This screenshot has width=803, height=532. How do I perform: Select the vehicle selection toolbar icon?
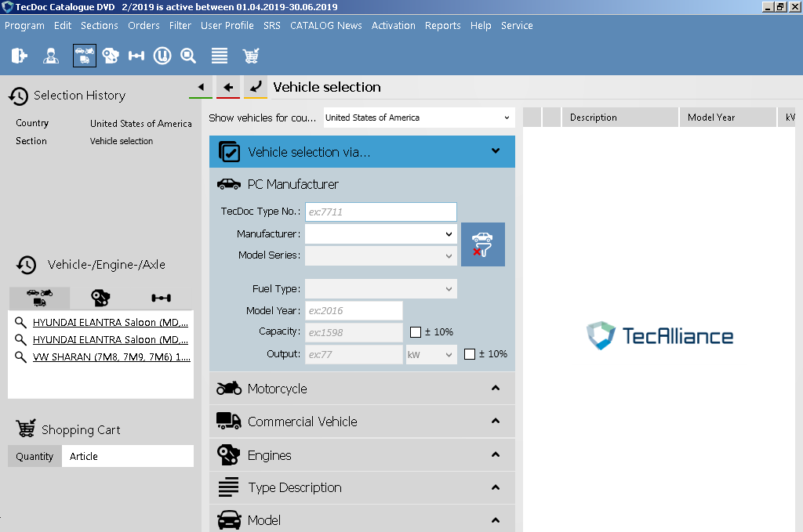tap(85, 56)
